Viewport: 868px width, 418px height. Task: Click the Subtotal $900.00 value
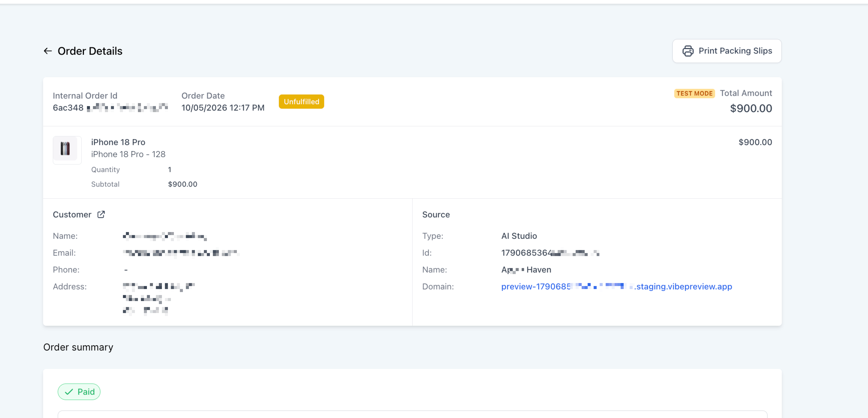183,184
